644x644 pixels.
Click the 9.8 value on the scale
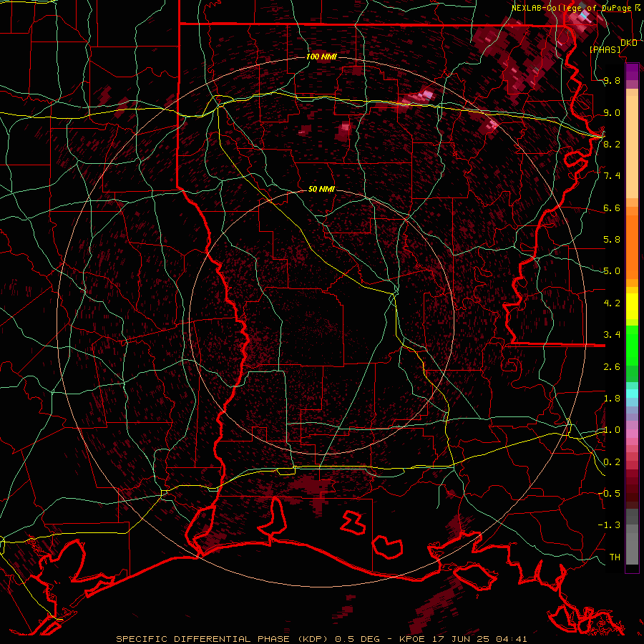pos(612,80)
